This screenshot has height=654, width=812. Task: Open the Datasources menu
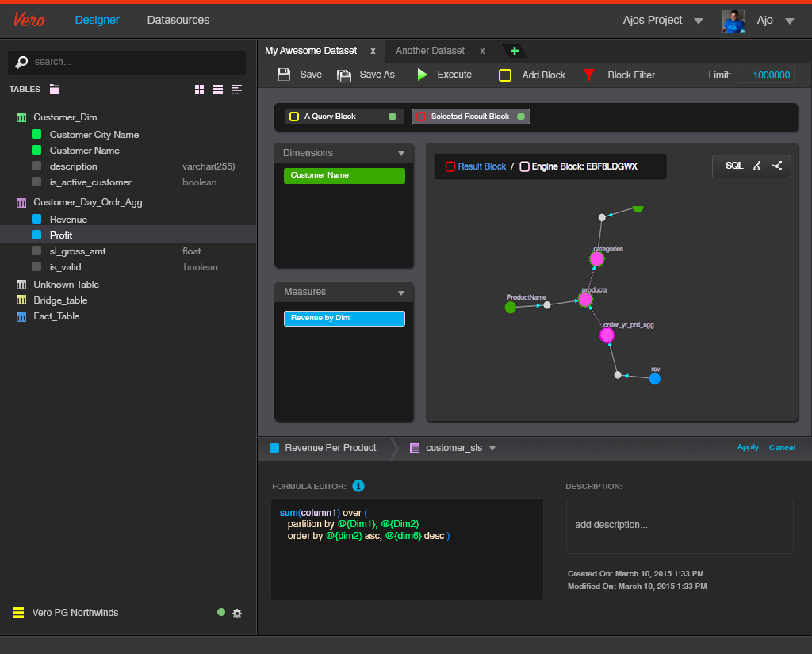[178, 20]
